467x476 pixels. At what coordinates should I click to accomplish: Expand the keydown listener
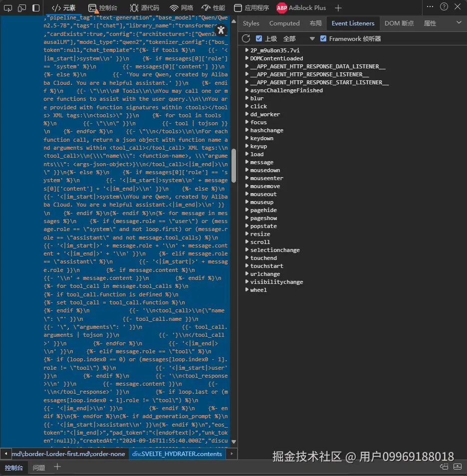(x=247, y=138)
